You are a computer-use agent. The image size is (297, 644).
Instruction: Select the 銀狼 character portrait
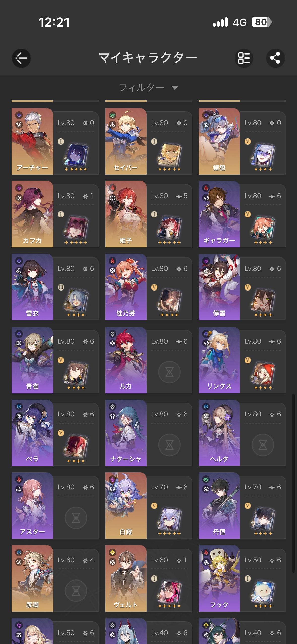[x=219, y=141]
